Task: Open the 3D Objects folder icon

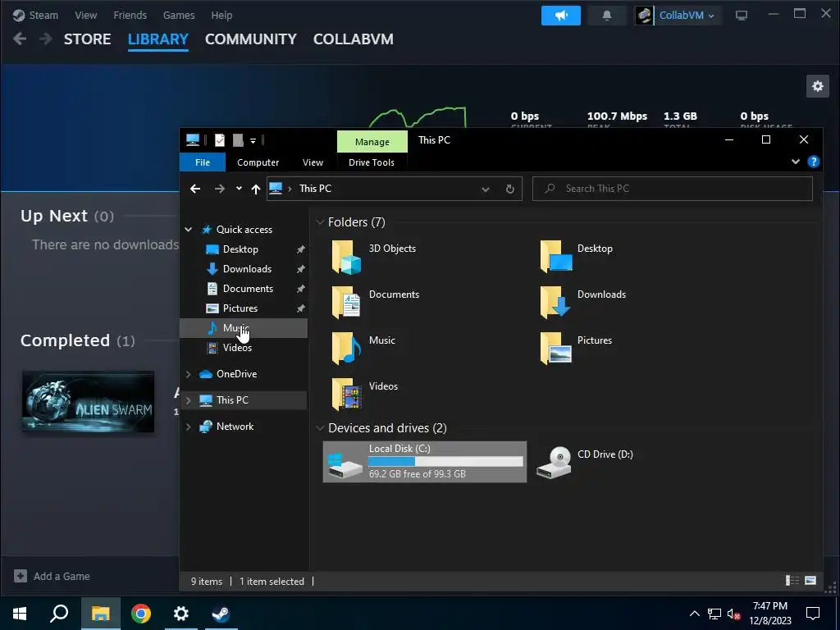Action: (346, 257)
